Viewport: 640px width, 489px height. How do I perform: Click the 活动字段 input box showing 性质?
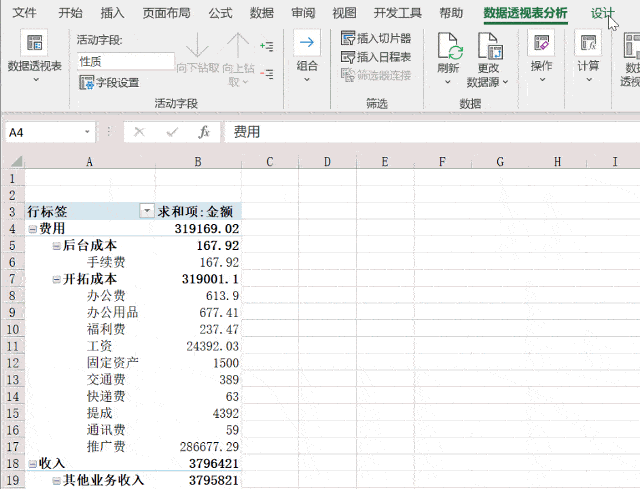pyautogui.click(x=126, y=61)
